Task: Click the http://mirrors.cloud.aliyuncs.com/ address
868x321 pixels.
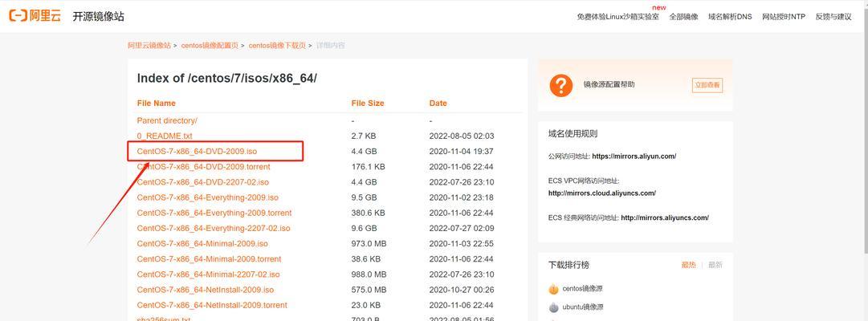Action: coord(602,193)
